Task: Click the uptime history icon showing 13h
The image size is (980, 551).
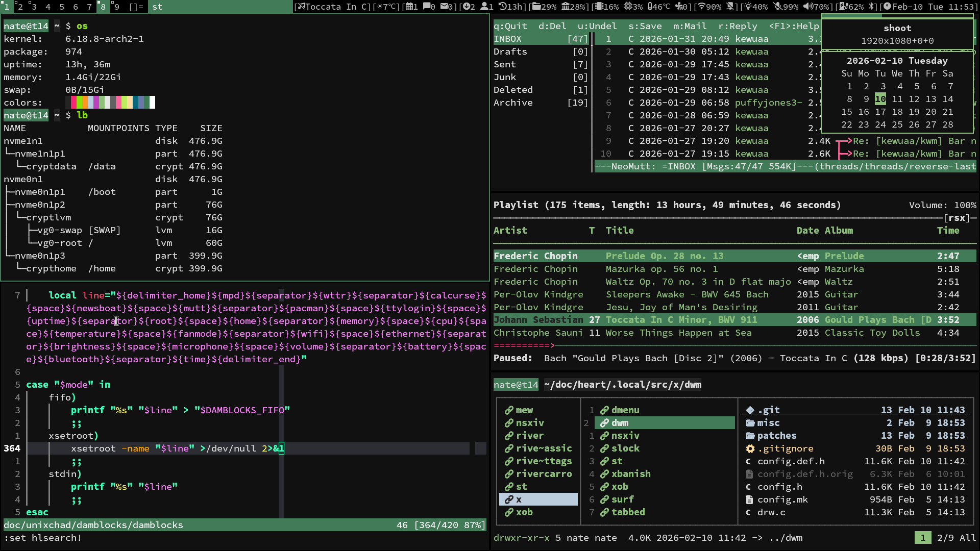Action: click(503, 7)
